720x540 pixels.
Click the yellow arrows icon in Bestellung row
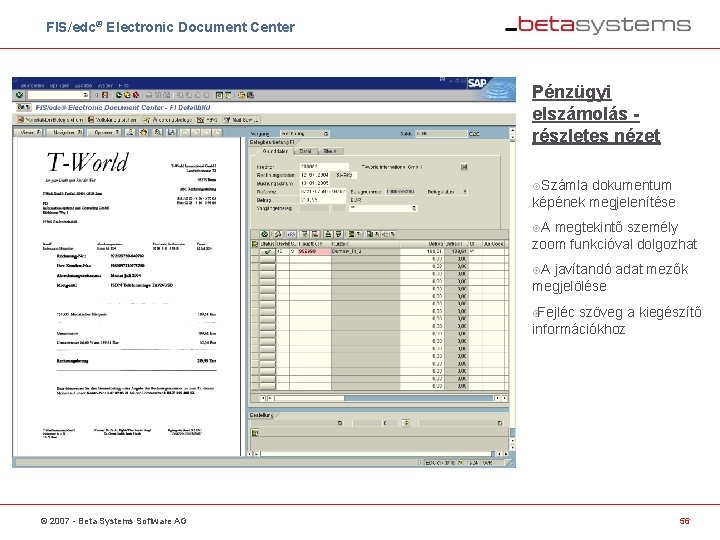click(x=406, y=423)
